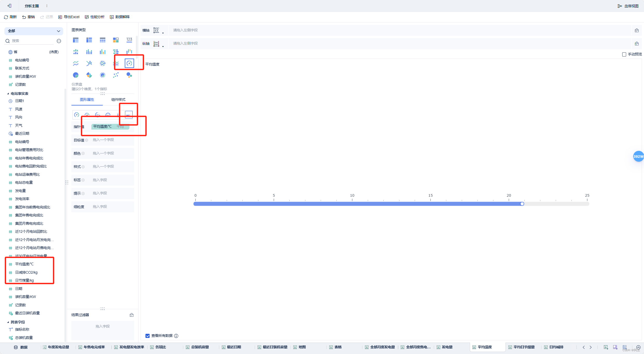Select the cross table chart type icon
644x354 pixels.
pos(89,40)
